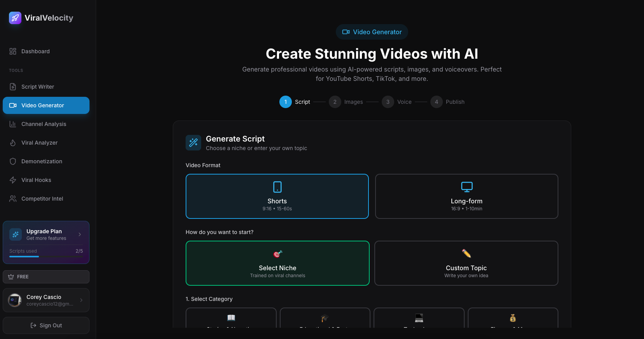Choose Custom Topic start option
This screenshot has height=339, width=644.
[x=466, y=263]
